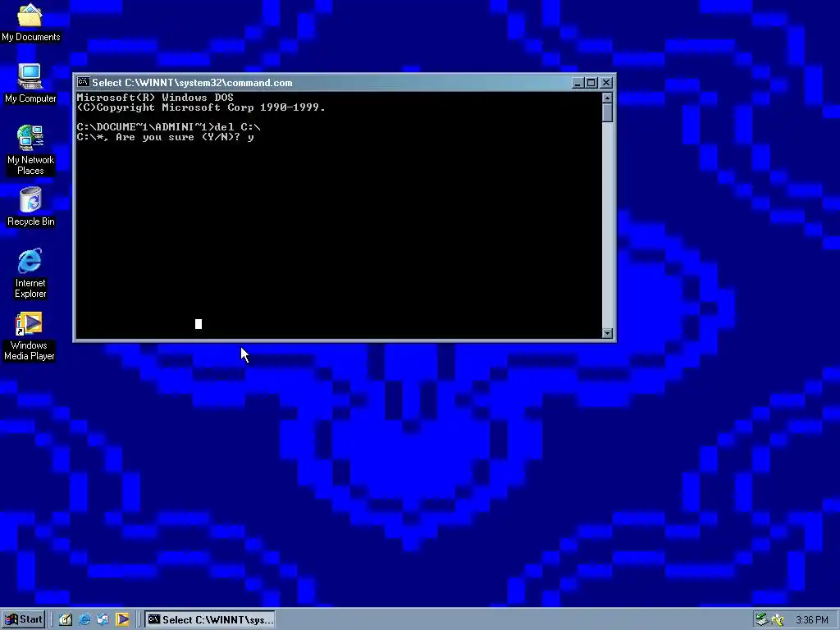Click the 3:36 PM clock
The width and height of the screenshot is (840, 630).
pos(811,620)
